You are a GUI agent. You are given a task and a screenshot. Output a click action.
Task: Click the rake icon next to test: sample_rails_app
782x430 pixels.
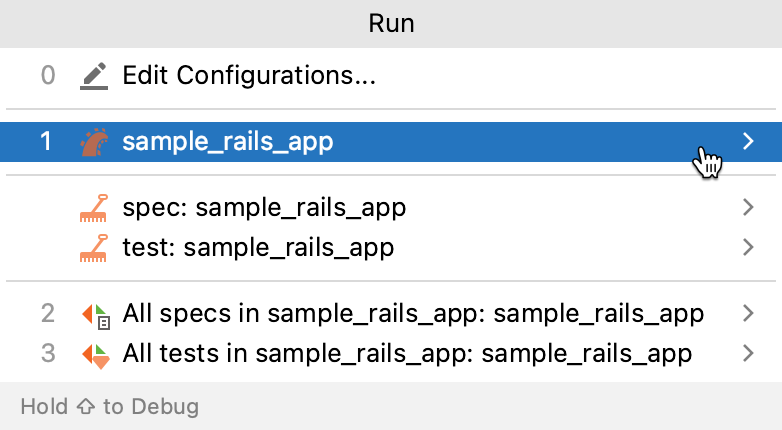pyautogui.click(x=93, y=246)
